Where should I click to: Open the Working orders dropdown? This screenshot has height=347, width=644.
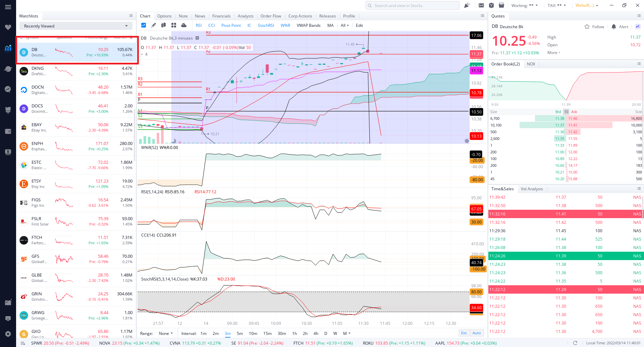point(525,5)
